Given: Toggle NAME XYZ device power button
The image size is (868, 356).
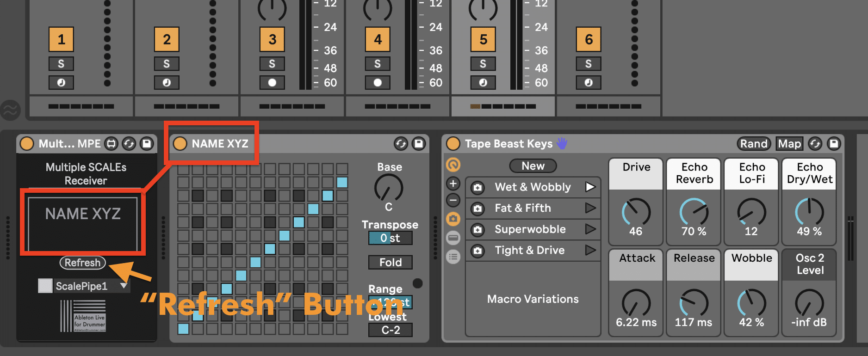Looking at the screenshot, I should pyautogui.click(x=180, y=144).
